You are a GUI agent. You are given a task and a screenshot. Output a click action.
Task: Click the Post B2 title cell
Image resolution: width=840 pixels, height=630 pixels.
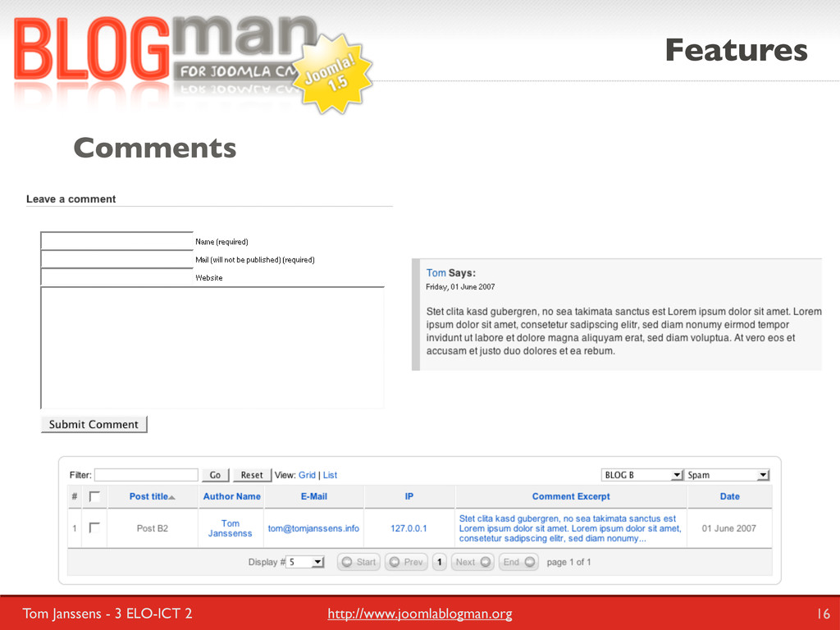tap(153, 528)
